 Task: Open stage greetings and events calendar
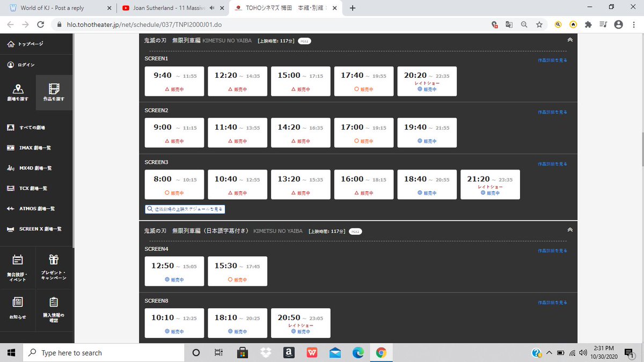tap(18, 260)
